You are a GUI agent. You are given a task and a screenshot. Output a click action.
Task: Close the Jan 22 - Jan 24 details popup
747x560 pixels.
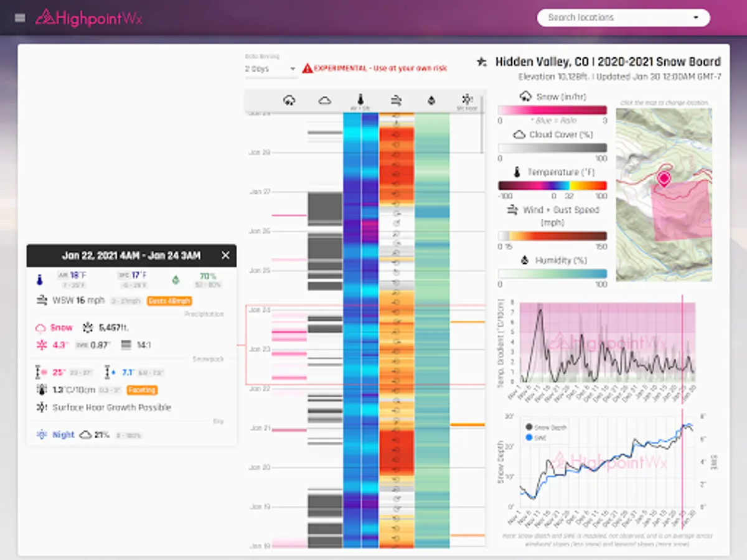point(225,255)
